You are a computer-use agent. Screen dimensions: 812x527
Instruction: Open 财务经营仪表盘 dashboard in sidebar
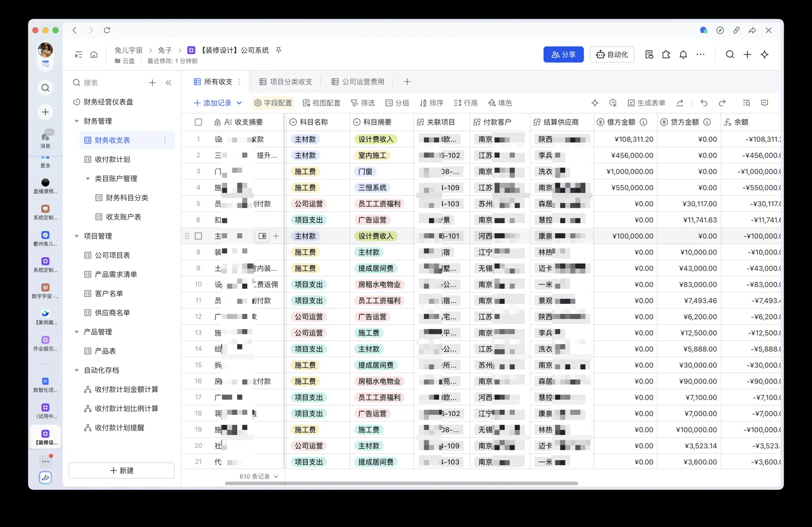[122, 102]
